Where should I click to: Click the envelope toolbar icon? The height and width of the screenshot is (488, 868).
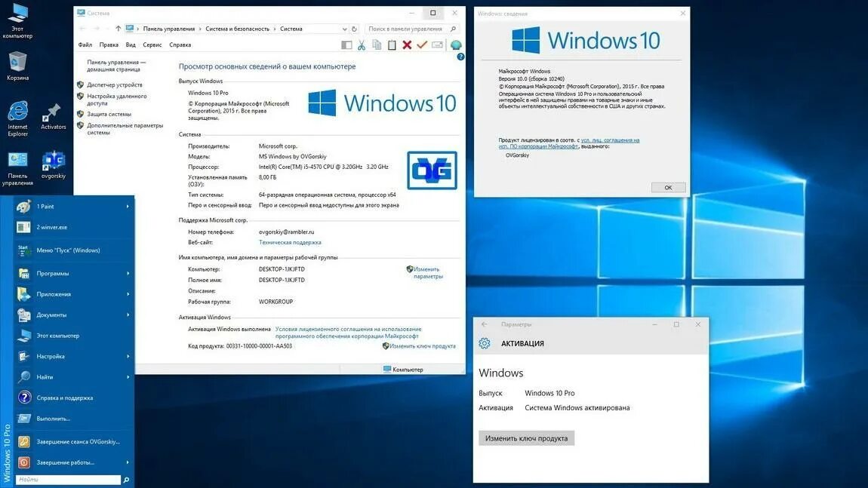coord(437,45)
